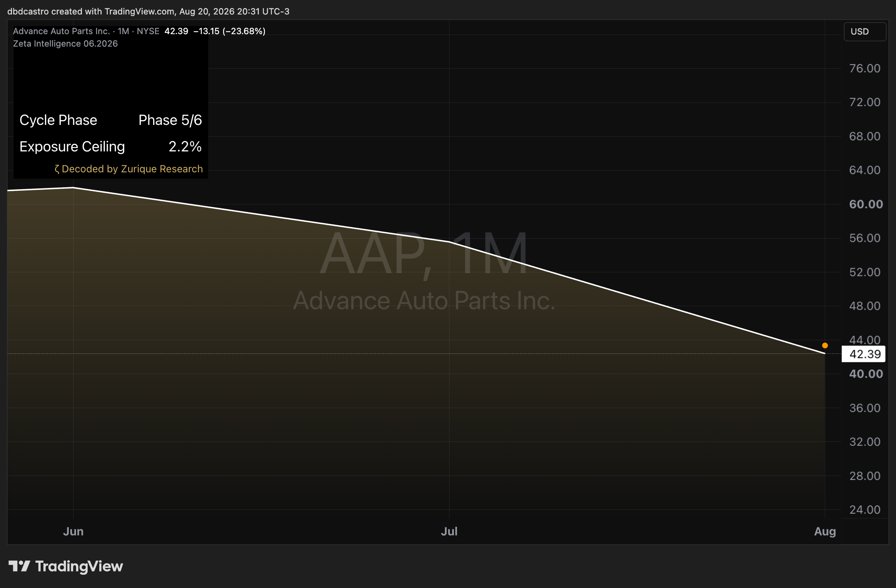Click the 60.00 price scale label

[866, 204]
